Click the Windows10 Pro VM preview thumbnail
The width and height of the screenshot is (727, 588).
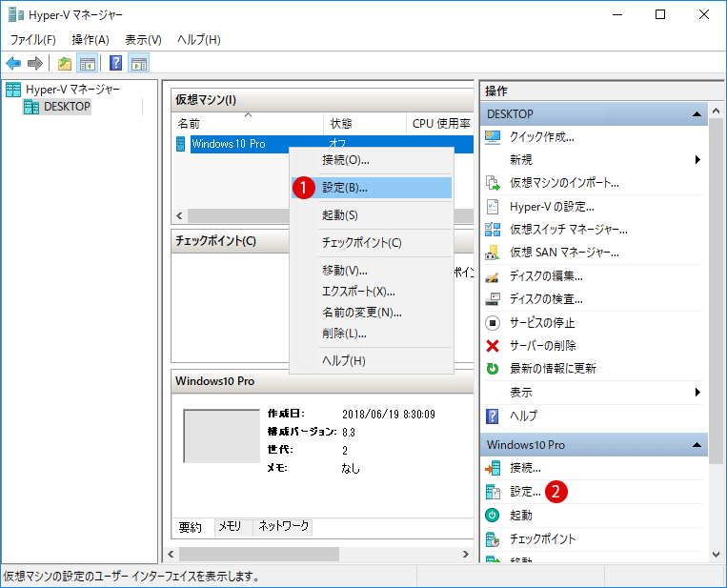pyautogui.click(x=222, y=436)
